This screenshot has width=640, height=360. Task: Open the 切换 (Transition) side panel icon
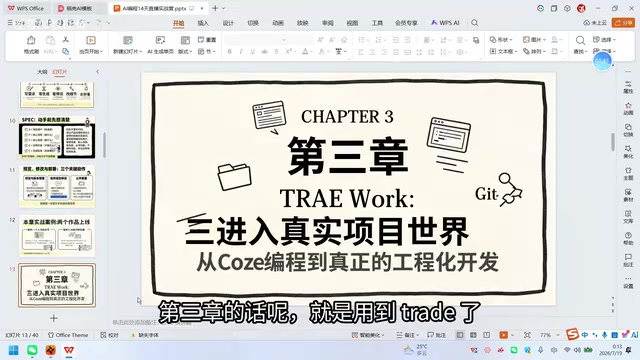point(628,130)
